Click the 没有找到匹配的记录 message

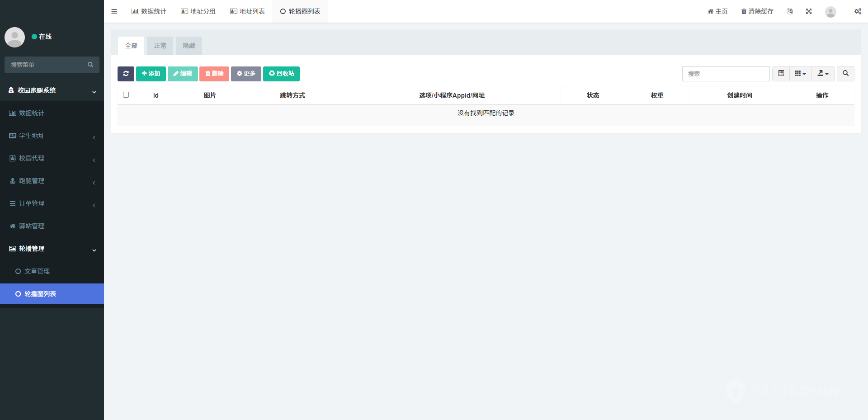[x=486, y=113]
